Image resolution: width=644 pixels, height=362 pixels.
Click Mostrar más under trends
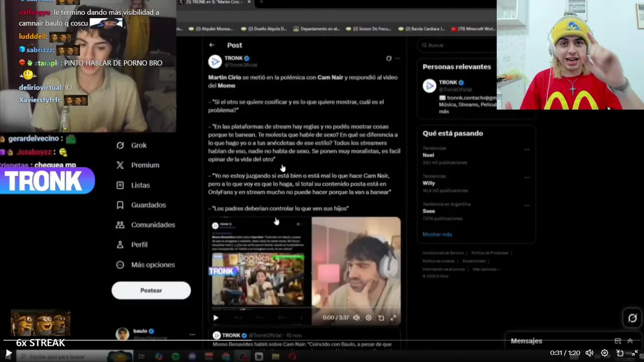[x=437, y=234]
